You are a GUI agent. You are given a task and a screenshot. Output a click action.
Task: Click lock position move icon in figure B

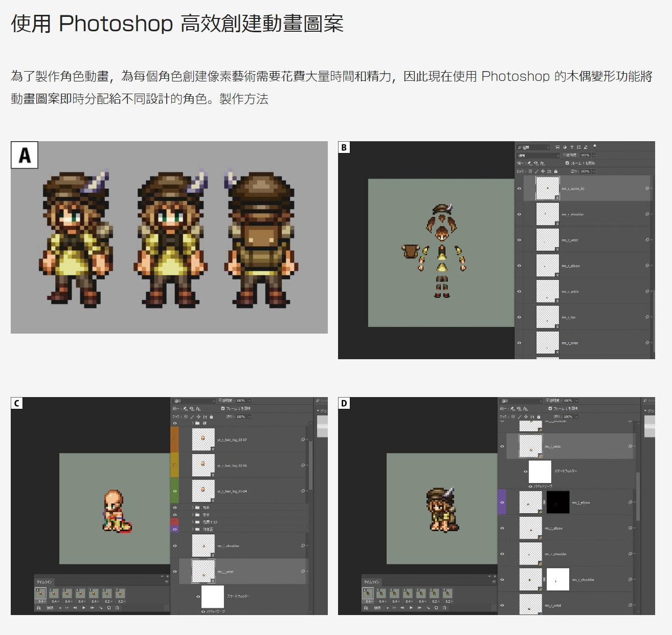(543, 171)
